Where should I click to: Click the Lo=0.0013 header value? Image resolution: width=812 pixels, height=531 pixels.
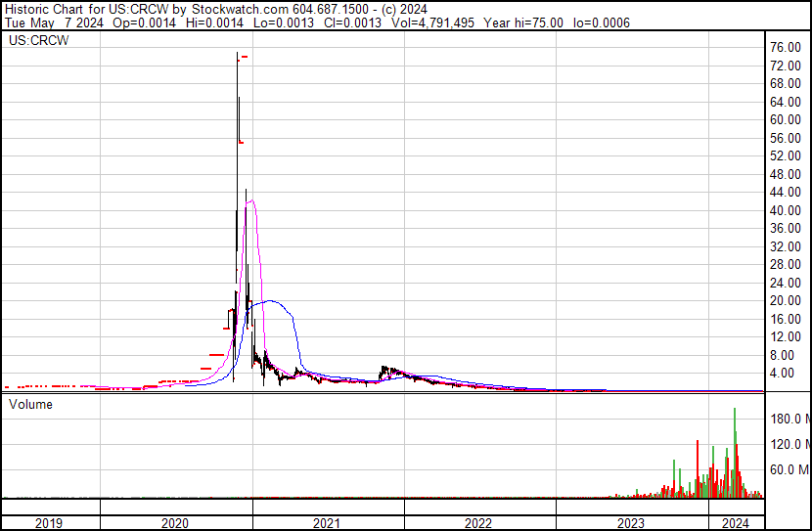pos(284,22)
